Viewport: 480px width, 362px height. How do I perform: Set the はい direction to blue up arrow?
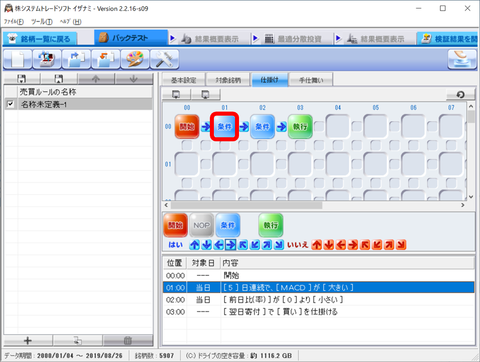pos(195,245)
